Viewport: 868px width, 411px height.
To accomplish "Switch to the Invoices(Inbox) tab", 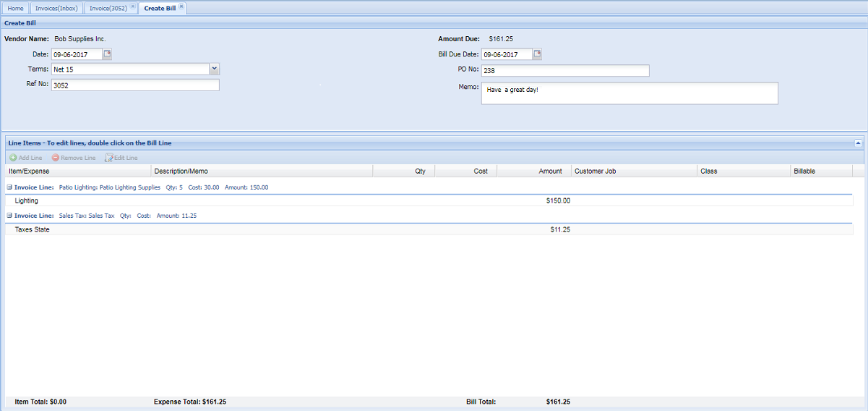I will point(57,9).
